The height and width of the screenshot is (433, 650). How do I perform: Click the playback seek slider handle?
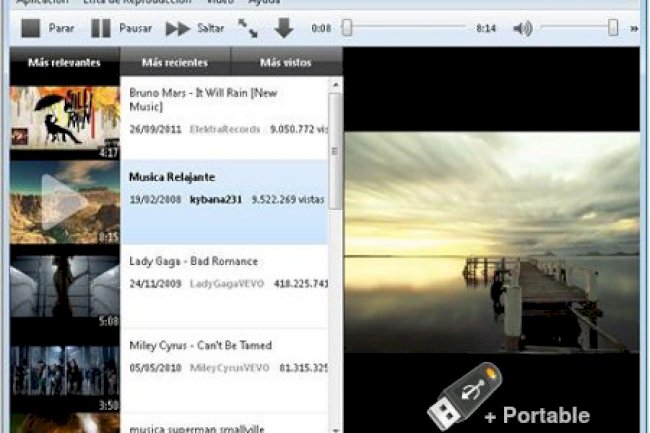tap(347, 28)
